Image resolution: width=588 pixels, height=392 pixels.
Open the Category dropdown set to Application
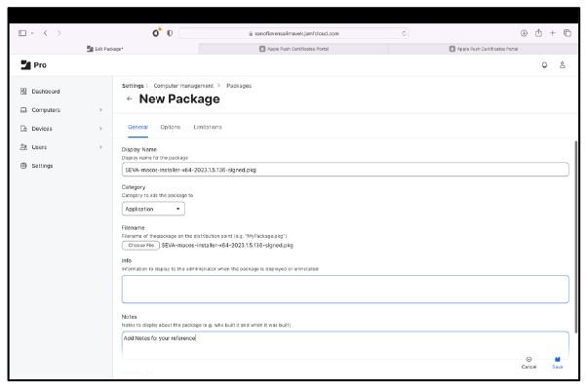pos(153,209)
